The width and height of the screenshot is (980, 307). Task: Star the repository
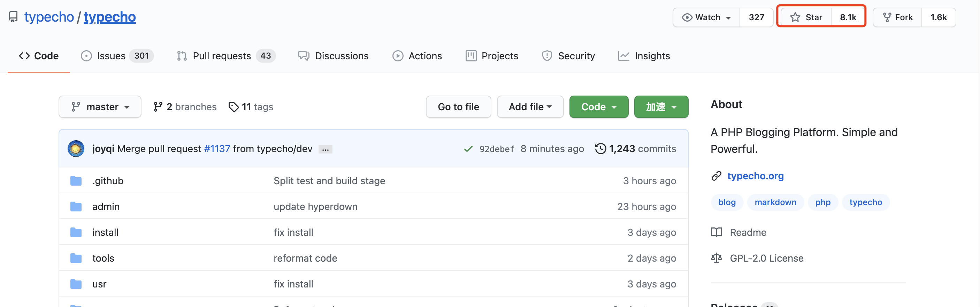pyautogui.click(x=806, y=17)
